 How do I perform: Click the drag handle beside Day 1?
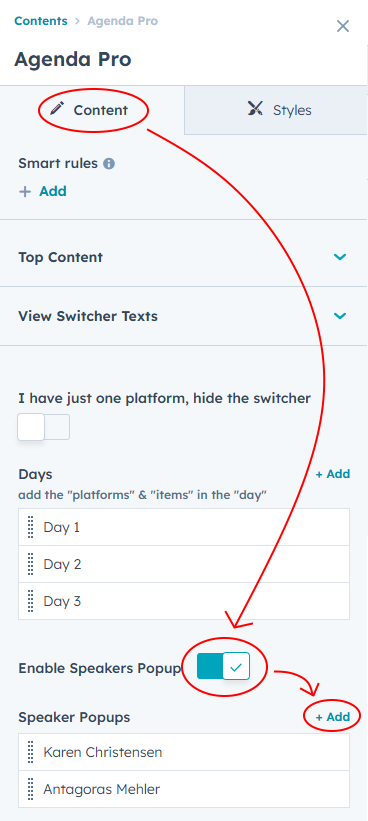tap(30, 527)
